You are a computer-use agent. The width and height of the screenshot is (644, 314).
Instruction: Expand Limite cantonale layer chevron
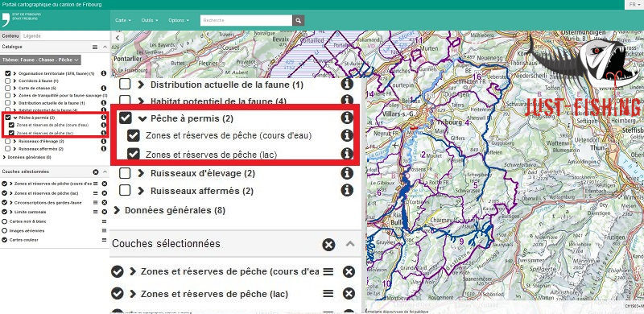[10, 212]
